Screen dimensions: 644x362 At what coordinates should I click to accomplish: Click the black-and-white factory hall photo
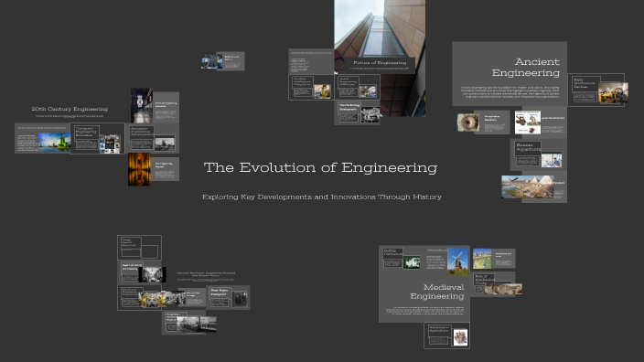click(x=153, y=274)
